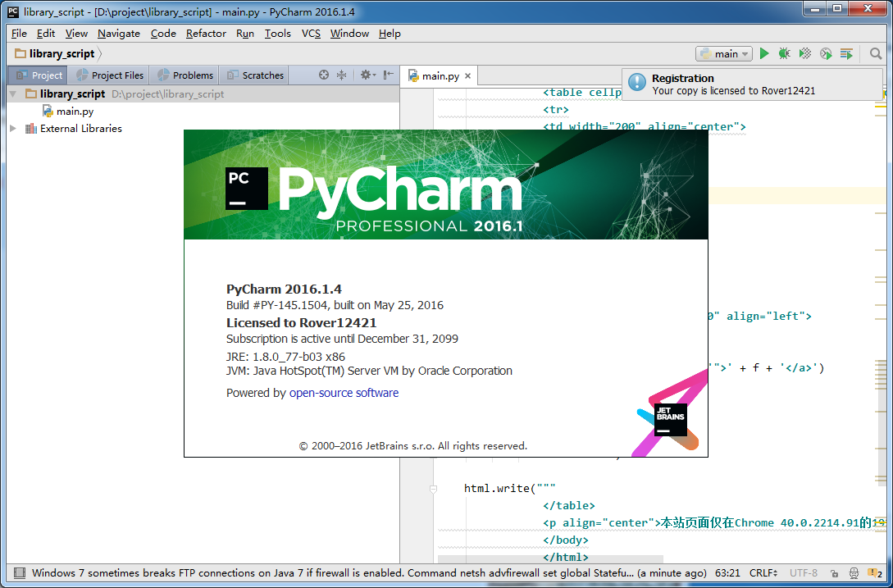This screenshot has width=893, height=588.
Task: Click the editor line containing </html>
Action: (566, 557)
